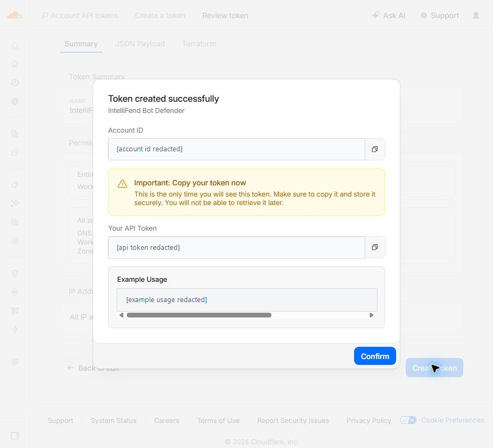Screen dimensions: 501x448
Task: Click the Example Usage horizontal scrollbar thumb
Action: [199, 315]
